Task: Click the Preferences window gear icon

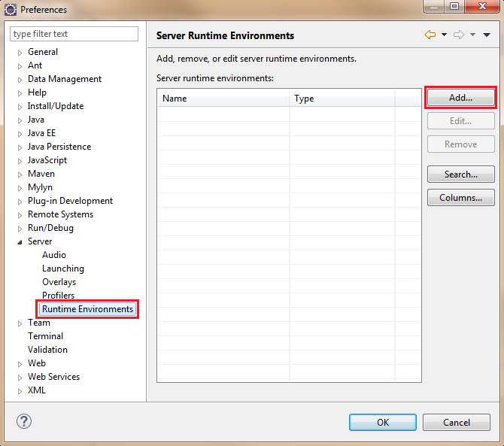Action: pyautogui.click(x=11, y=10)
